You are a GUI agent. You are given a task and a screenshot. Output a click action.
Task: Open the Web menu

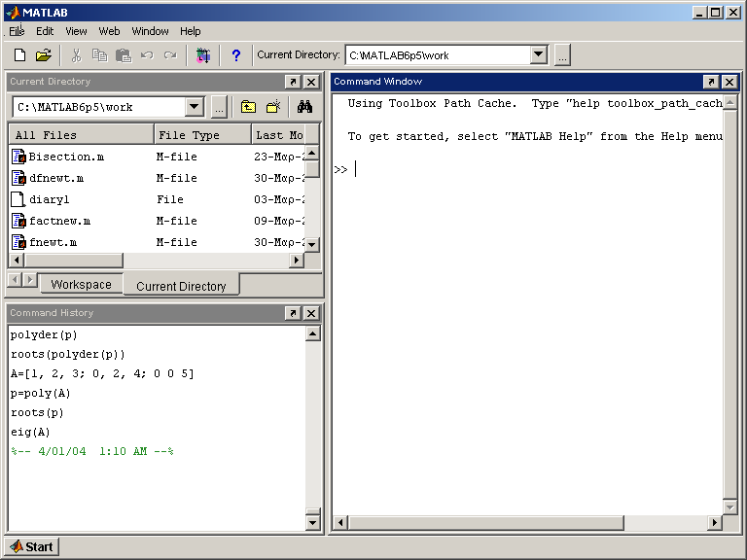coord(109,31)
